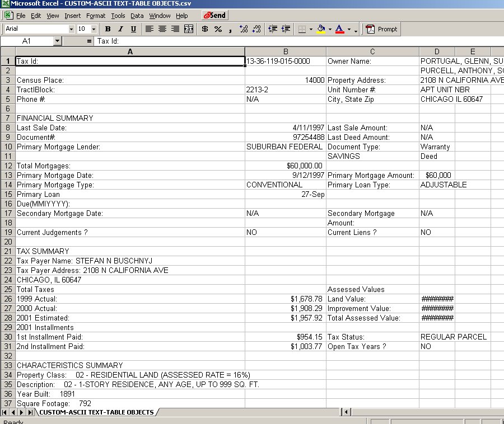The width and height of the screenshot is (504, 424).
Task: Open the Tools menu
Action: point(118,16)
